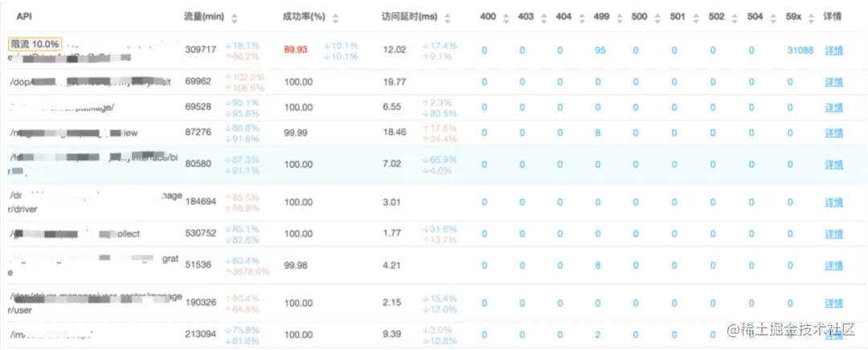The width and height of the screenshot is (868, 350).
Task: Click the ↑3878.6% traffic change value
Action: 247,271
